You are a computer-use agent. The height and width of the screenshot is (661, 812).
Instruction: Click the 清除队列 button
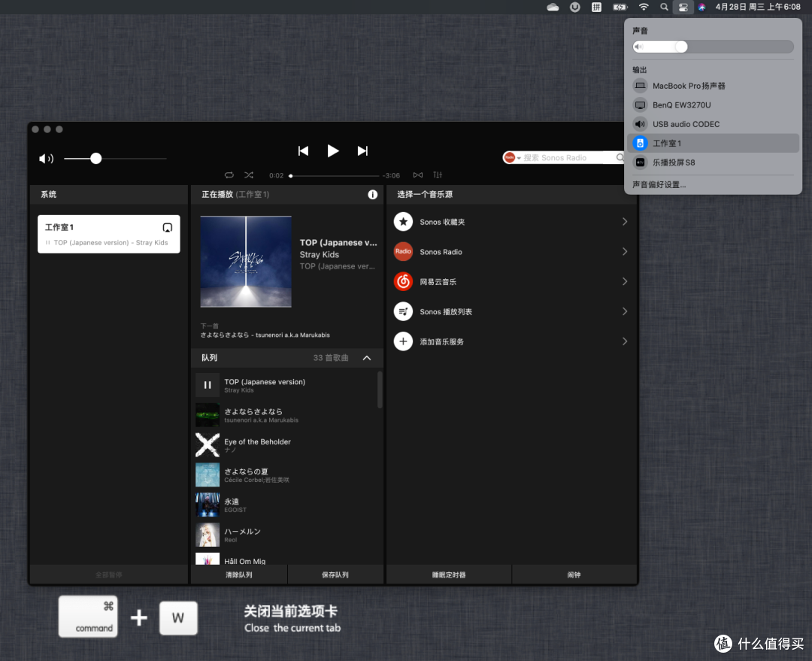tap(239, 575)
